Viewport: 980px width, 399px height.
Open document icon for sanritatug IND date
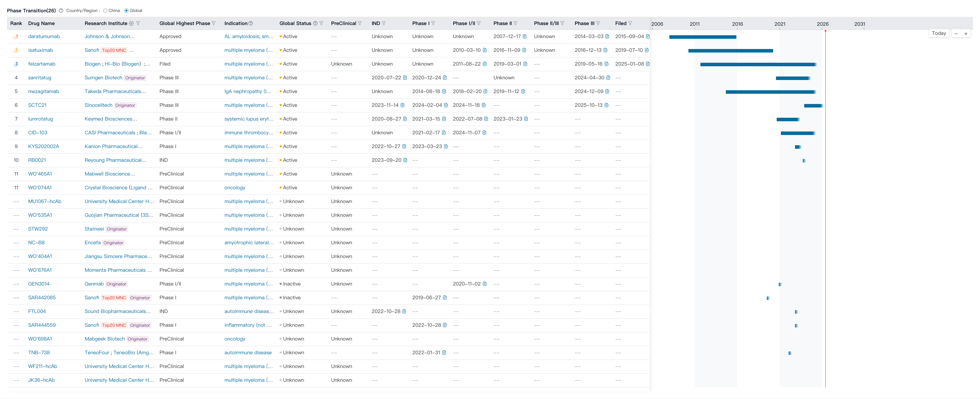pos(405,78)
